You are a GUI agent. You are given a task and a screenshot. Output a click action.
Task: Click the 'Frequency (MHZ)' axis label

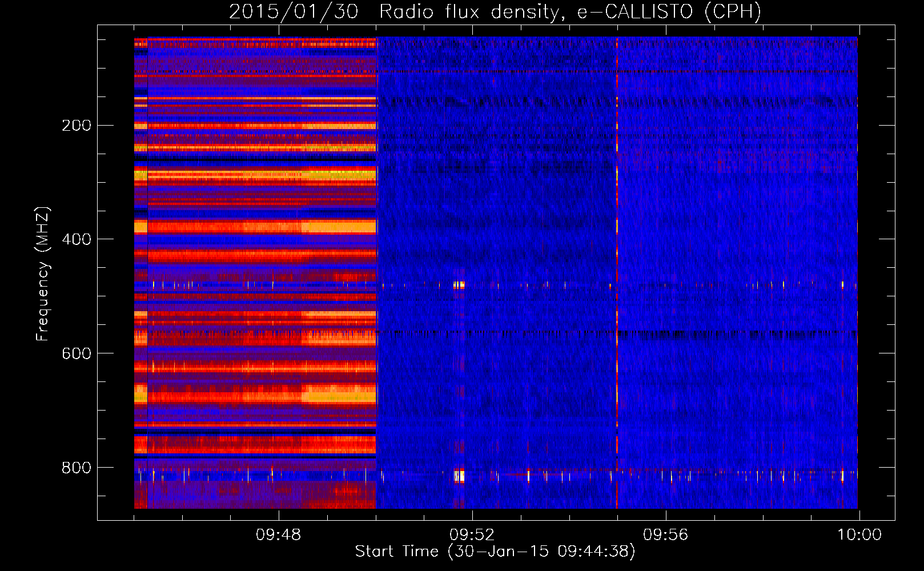(x=43, y=274)
